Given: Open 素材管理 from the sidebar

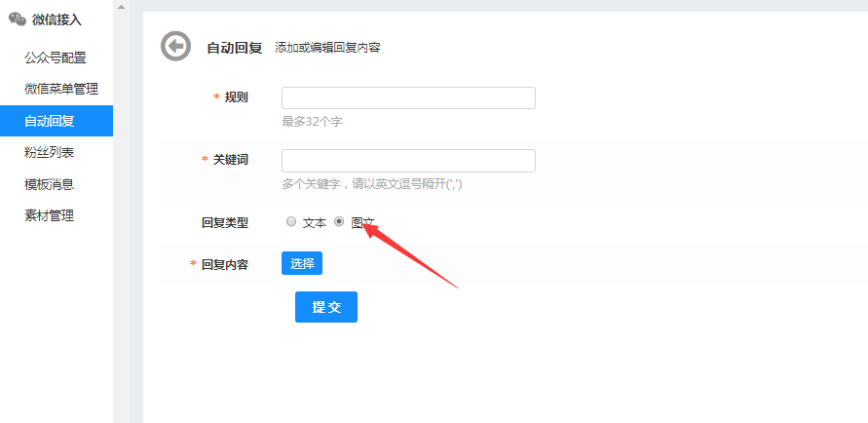Looking at the screenshot, I should [50, 215].
